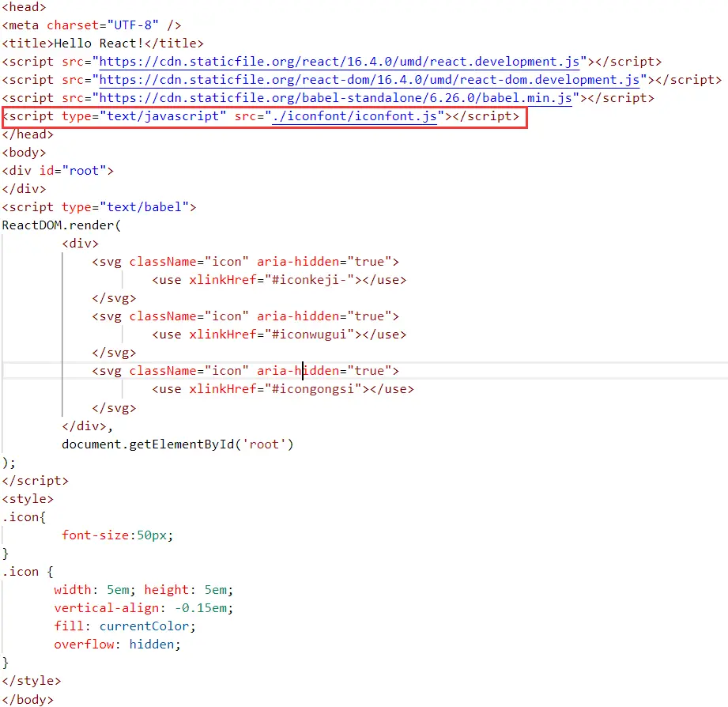This screenshot has width=728, height=707.
Task: Click the 'Hello React!' title text
Action: tap(99, 43)
